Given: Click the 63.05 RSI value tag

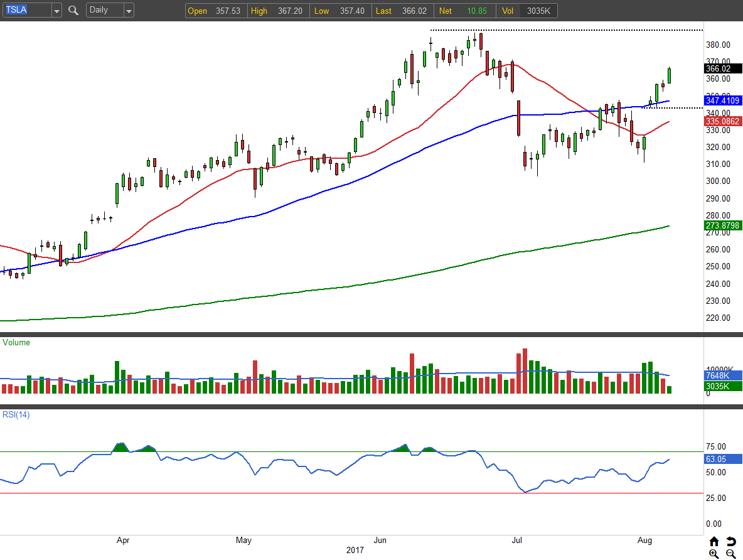Looking at the screenshot, I should tap(716, 459).
